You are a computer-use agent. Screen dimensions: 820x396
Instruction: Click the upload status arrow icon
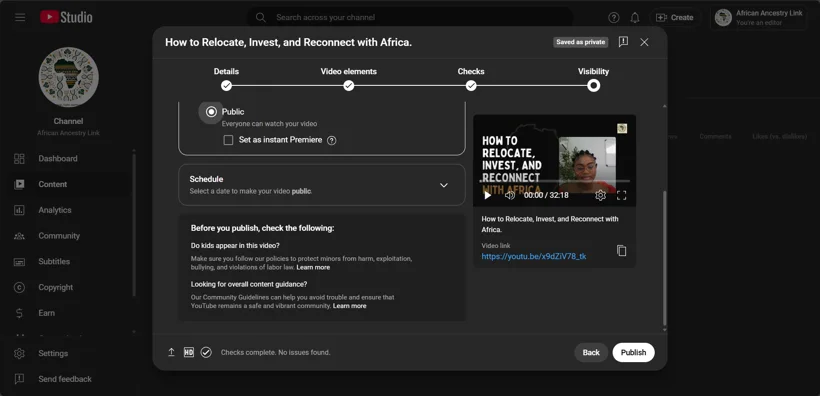pyautogui.click(x=171, y=353)
